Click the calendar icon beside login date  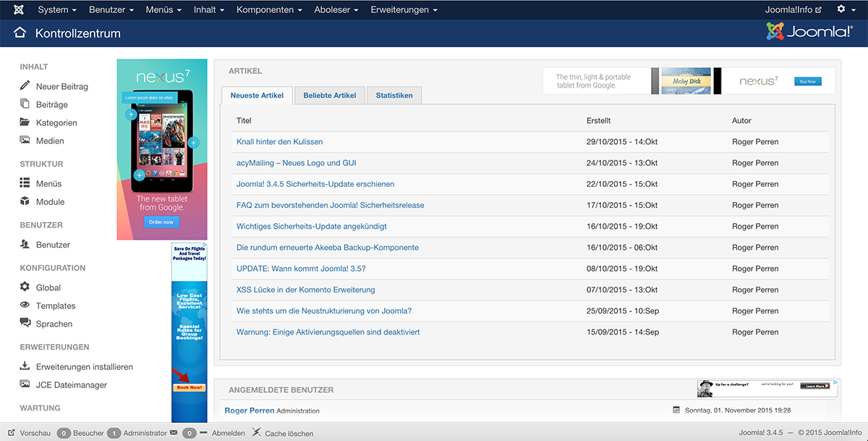coord(676,410)
